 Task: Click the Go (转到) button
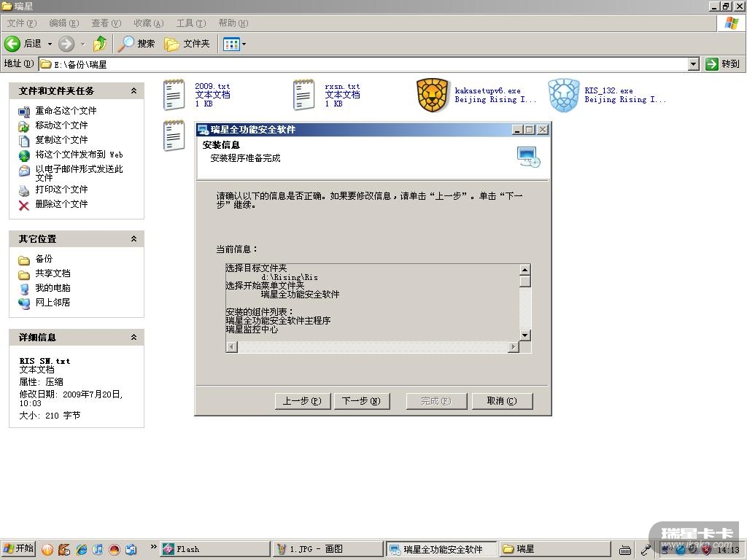[x=723, y=64]
